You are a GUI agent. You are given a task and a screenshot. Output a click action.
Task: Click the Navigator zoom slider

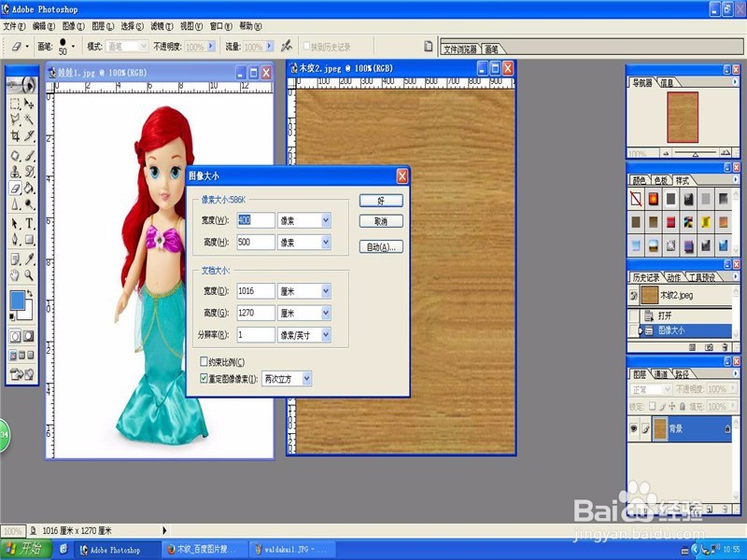(x=696, y=153)
